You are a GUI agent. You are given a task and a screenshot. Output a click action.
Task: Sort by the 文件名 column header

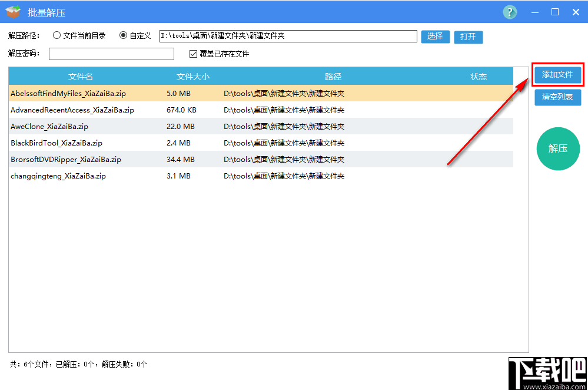pyautogui.click(x=81, y=77)
